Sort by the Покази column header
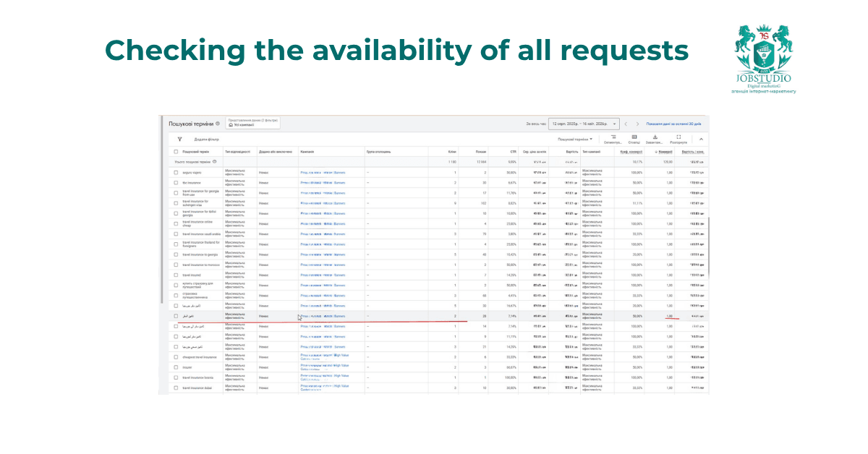The image size is (868, 454). (482, 152)
